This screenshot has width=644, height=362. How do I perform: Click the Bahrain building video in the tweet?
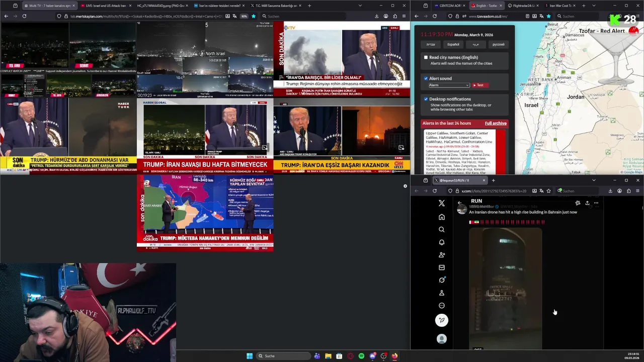click(x=506, y=289)
